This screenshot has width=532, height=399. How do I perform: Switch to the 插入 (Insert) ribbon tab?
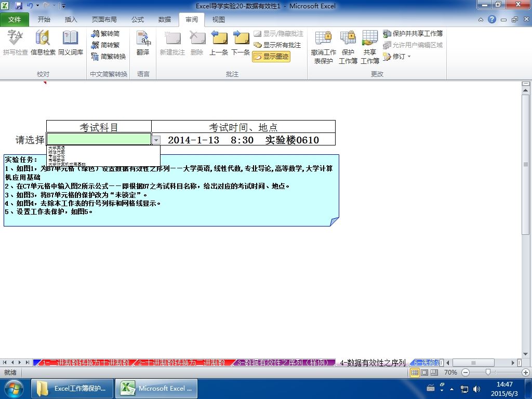(x=71, y=20)
